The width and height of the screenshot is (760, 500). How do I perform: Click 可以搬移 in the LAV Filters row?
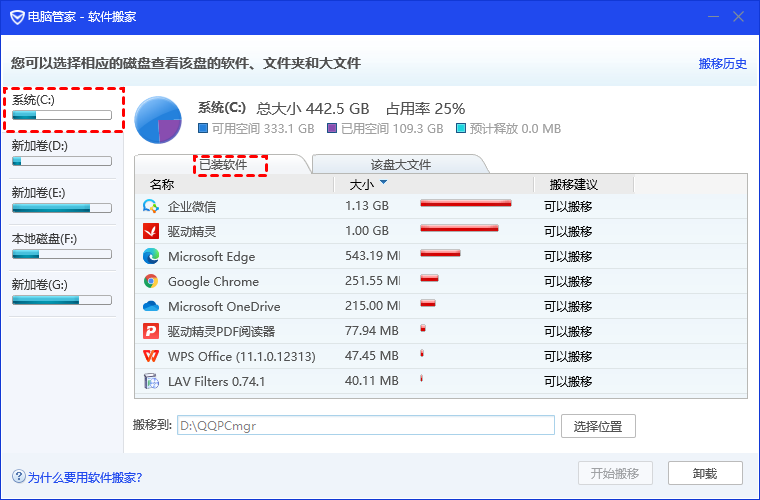568,382
